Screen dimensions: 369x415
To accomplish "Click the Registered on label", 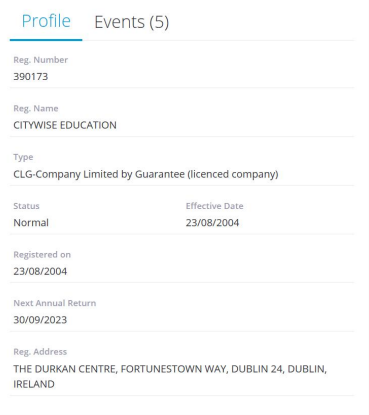I will pos(42,255).
